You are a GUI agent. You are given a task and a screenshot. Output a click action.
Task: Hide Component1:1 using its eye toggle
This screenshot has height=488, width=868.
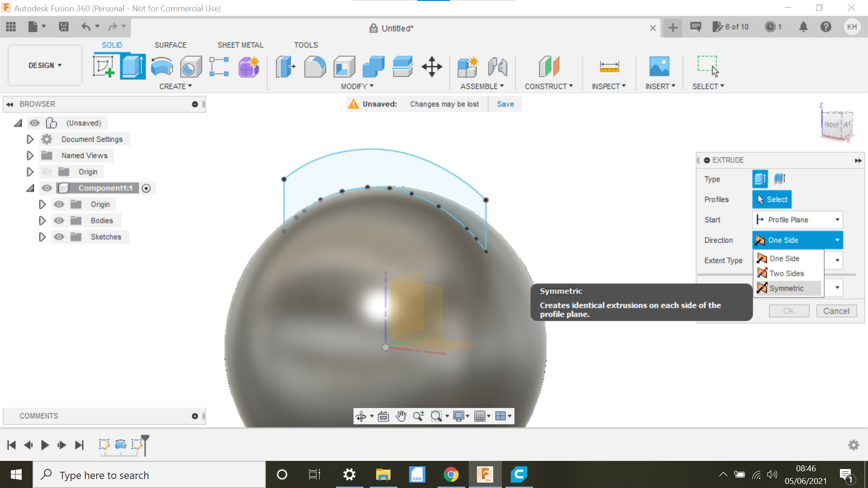pos(47,188)
